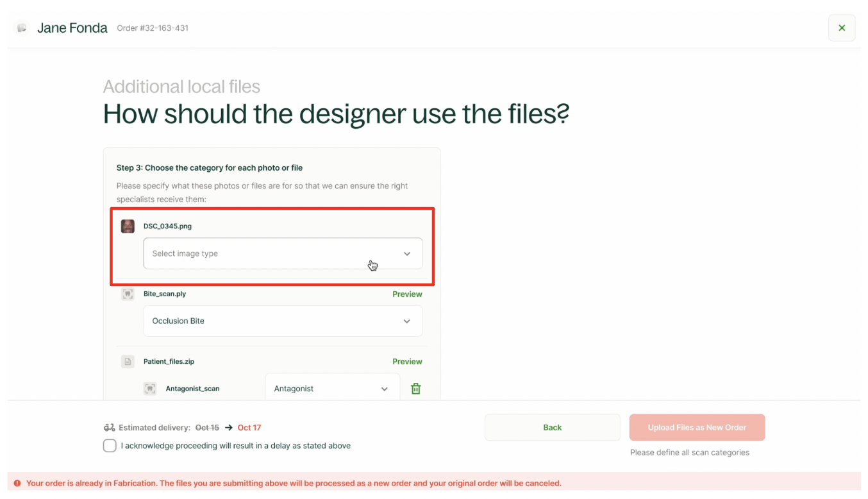
Task: Open the Antagonist category dropdown
Action: coord(331,389)
